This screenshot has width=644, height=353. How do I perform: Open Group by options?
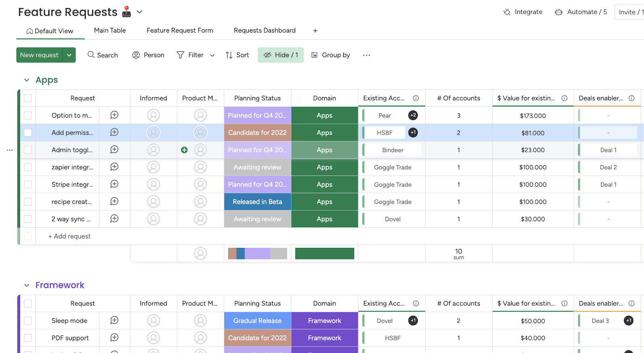pos(330,55)
